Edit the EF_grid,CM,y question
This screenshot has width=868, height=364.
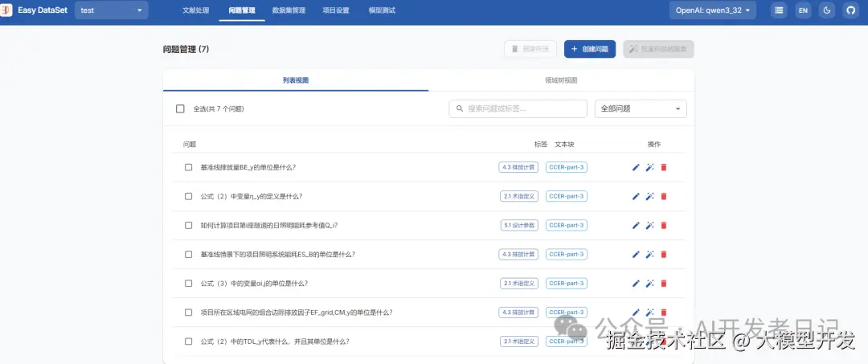(x=636, y=312)
